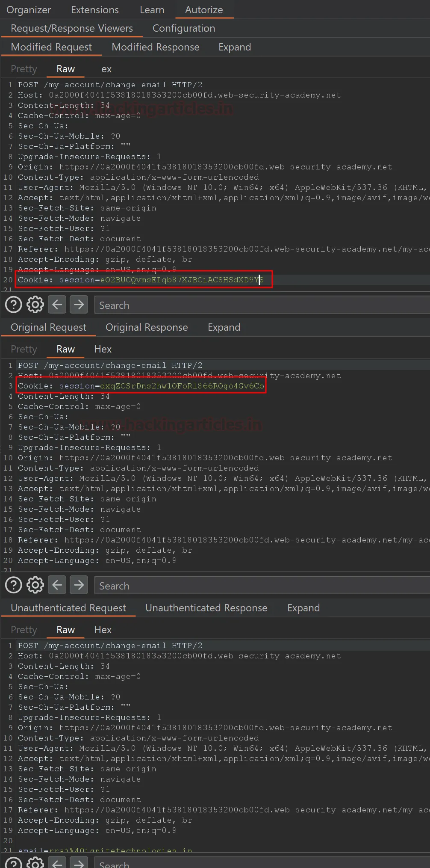Click previous match arrow in Original Request panel
This screenshot has width=430, height=868.
pos(57,585)
